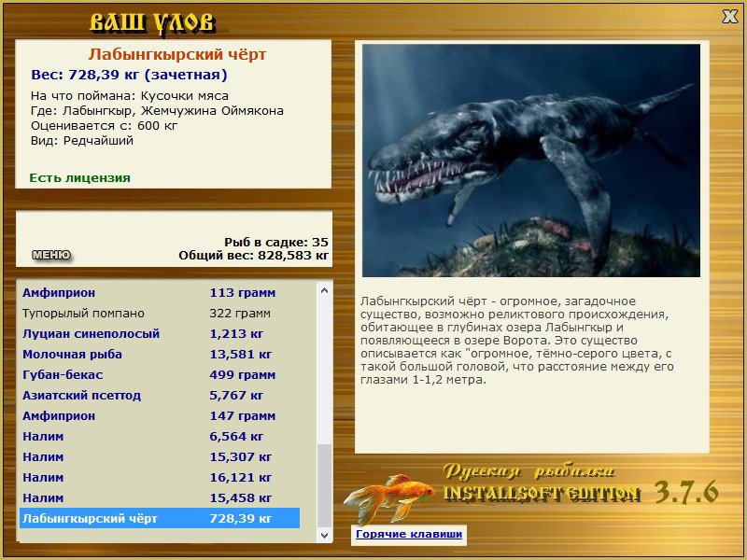Click Оценивается с: 600 кг text
This screenshot has width=747, height=560.
(x=104, y=126)
